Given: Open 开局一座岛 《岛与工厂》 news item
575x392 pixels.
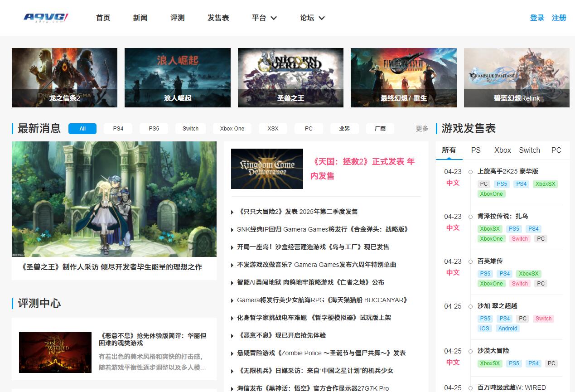Looking at the screenshot, I should point(313,247).
